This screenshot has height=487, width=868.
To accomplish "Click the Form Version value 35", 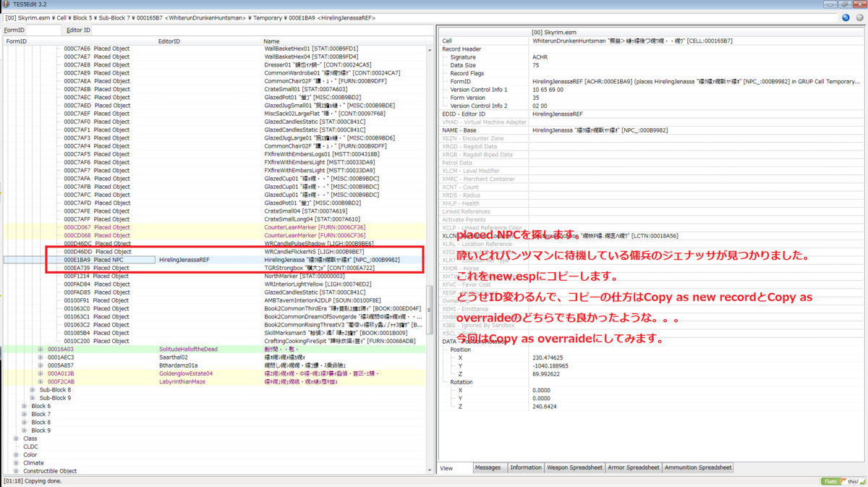I will tap(536, 98).
